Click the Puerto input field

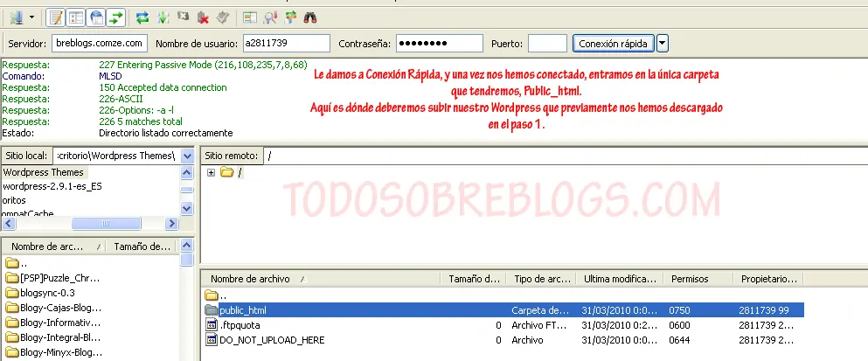tap(547, 43)
